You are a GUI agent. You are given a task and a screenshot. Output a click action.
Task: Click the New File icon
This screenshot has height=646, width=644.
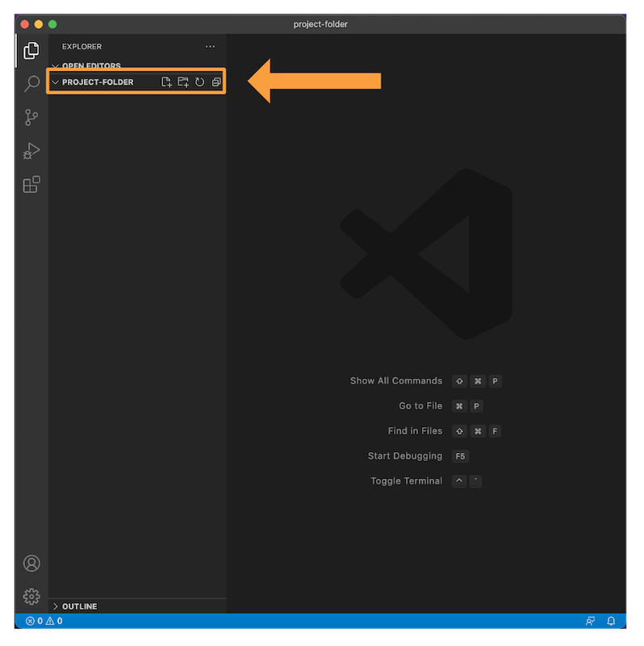[166, 82]
